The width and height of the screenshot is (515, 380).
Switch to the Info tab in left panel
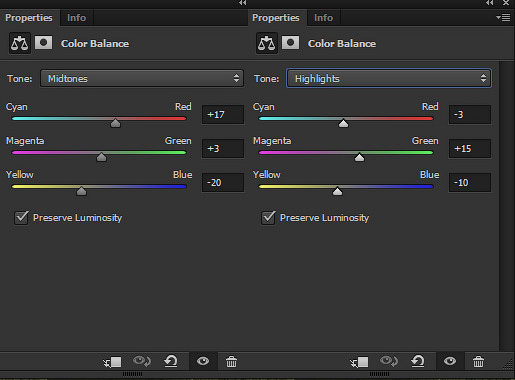coord(76,18)
